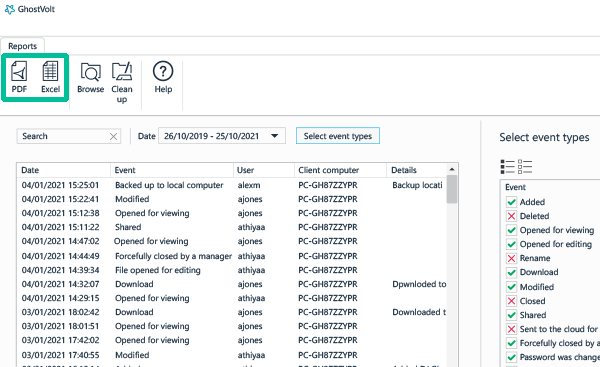This screenshot has width=600, height=367.
Task: Click user alexm in first row
Action: pyautogui.click(x=249, y=185)
